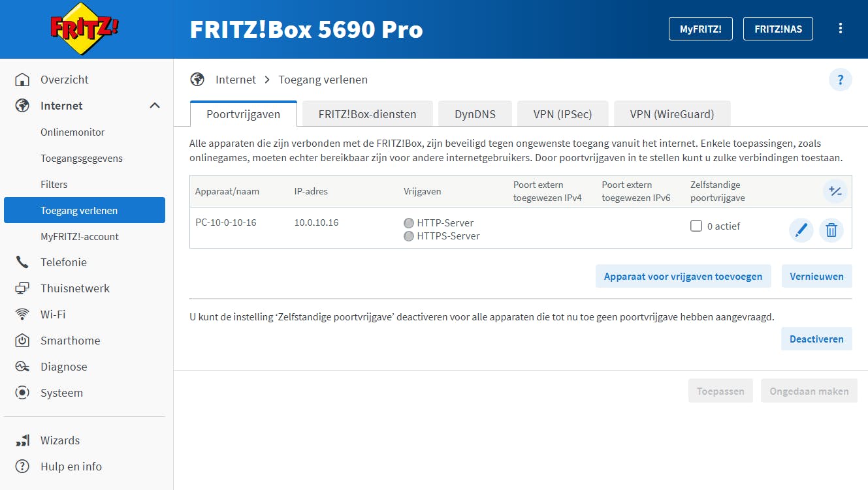Click the plus/minus icon in the table header
868x490 pixels.
coord(835,191)
